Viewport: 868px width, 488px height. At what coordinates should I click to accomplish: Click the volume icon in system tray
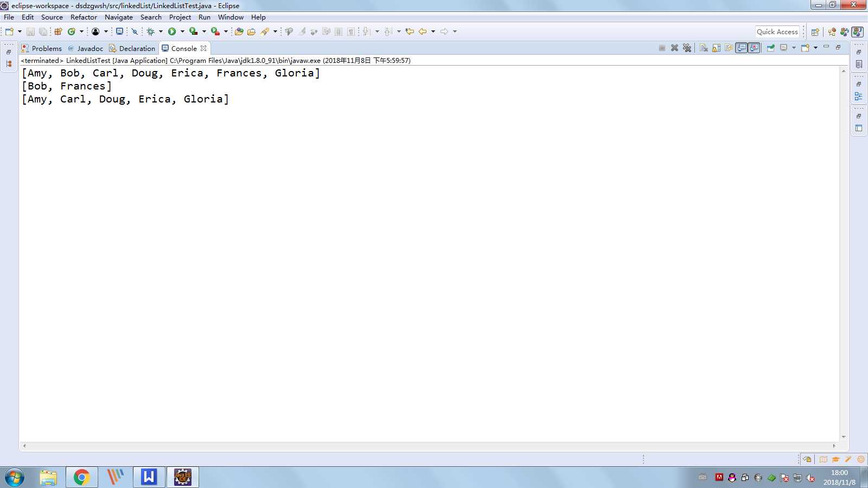click(x=810, y=478)
